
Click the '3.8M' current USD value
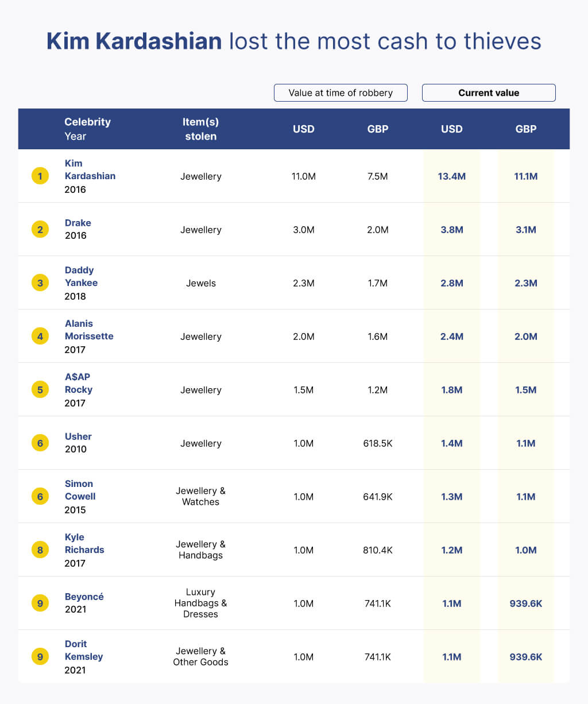pos(452,230)
